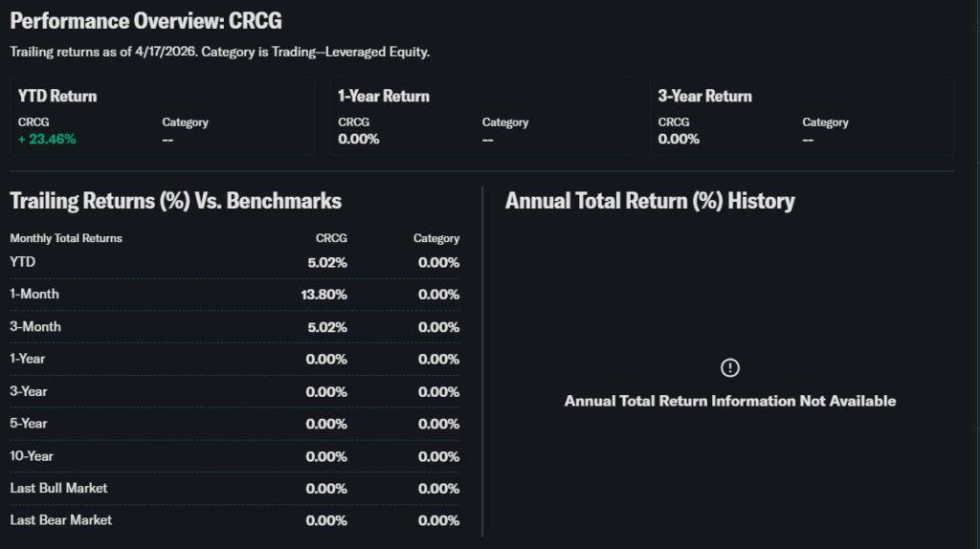Screen dimensions: 980x549
Task: Click the CRCG column header in returns table
Action: point(331,238)
